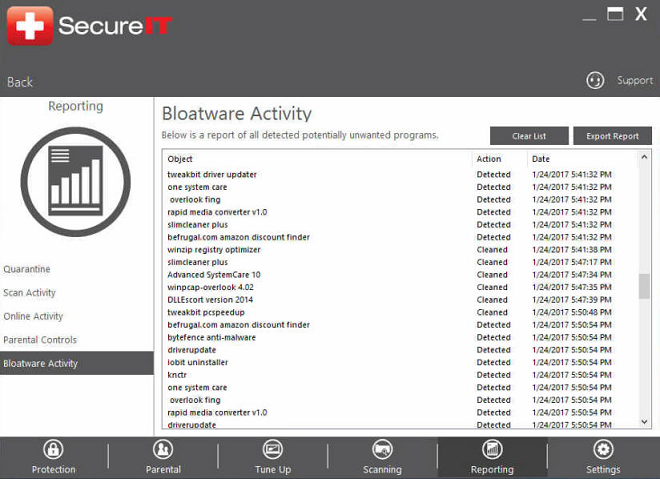660x479 pixels.
Task: Select the Tune Up icon
Action: [x=273, y=450]
